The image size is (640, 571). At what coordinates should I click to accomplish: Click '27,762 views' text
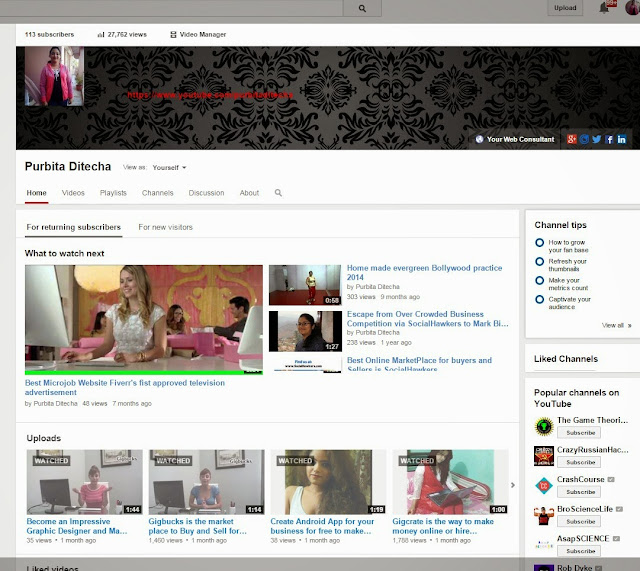127,35
